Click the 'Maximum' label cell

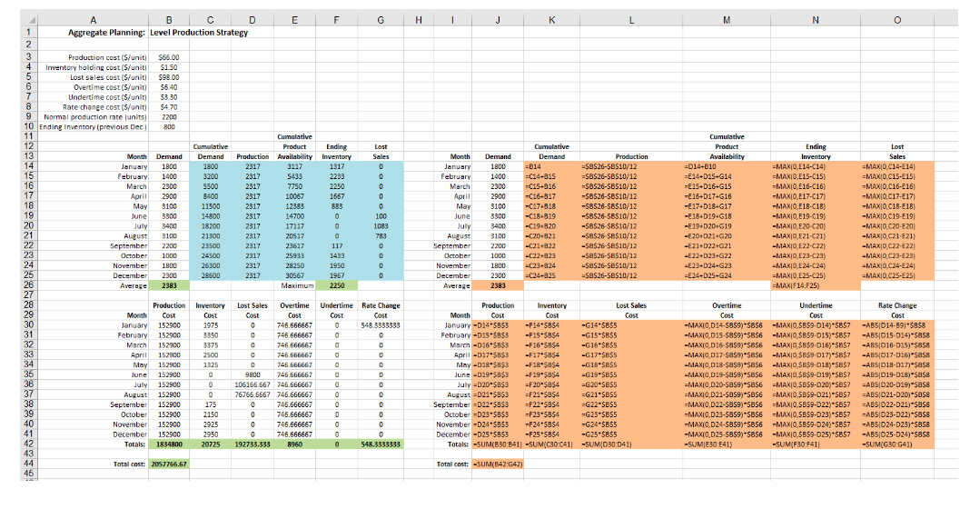(x=297, y=285)
